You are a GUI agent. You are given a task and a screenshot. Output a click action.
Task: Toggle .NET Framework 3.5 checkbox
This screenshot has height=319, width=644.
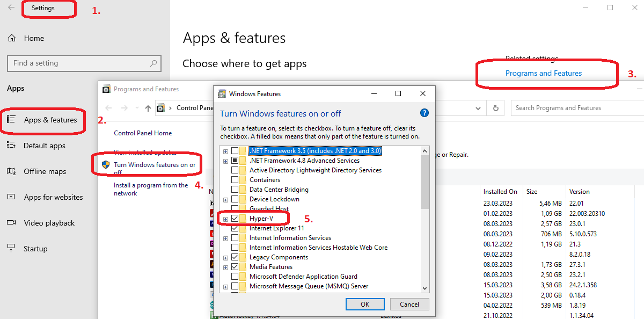tap(235, 151)
